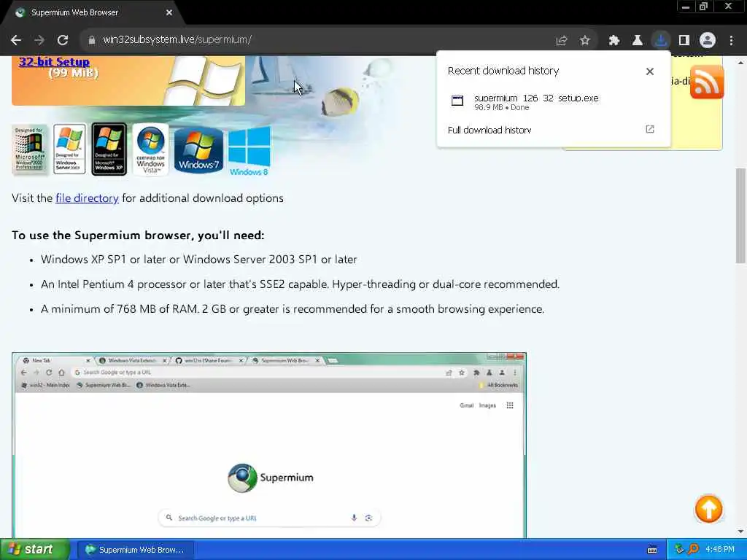The height and width of the screenshot is (560, 747).
Task: Open the flask experiments icon
Action: point(637,41)
